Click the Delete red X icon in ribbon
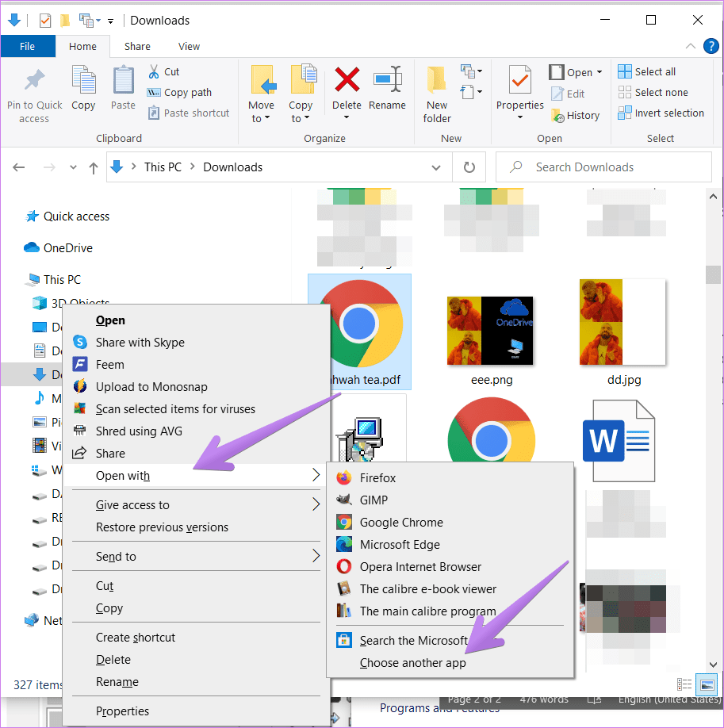The width and height of the screenshot is (724, 728). 347,80
